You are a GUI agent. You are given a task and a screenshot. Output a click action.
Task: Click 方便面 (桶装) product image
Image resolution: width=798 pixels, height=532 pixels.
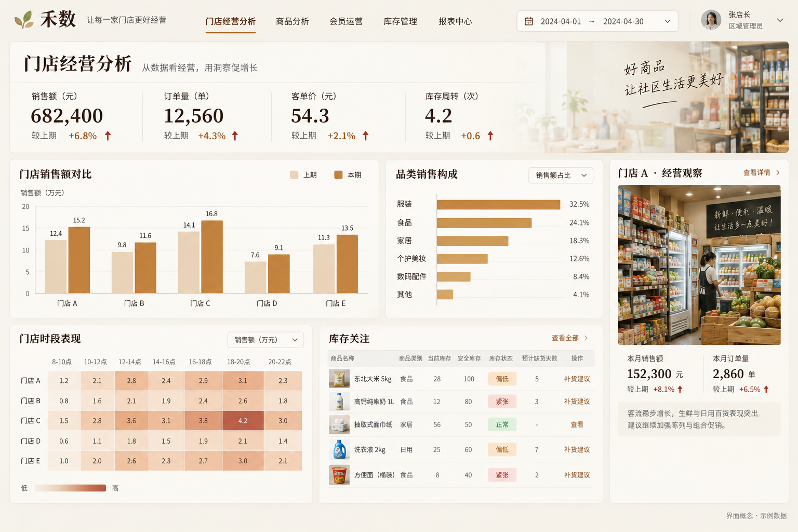tap(339, 475)
